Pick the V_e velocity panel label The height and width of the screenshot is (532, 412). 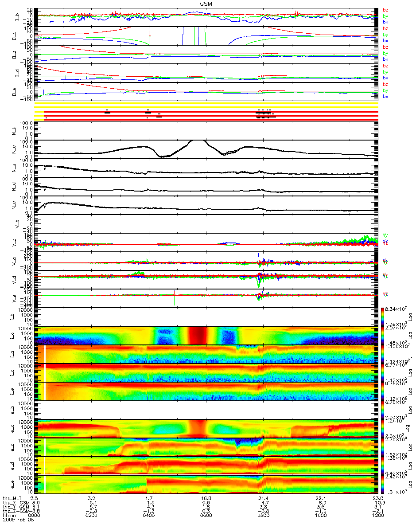13,298
